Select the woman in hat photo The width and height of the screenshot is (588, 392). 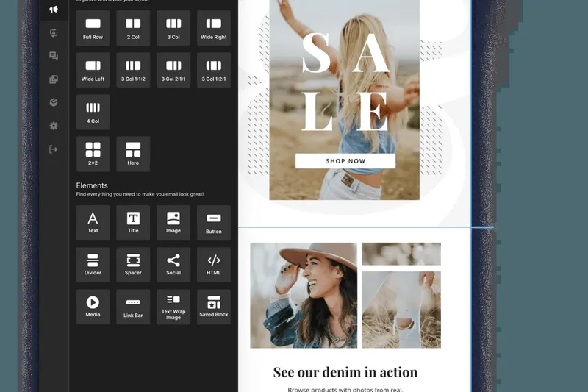(304, 295)
